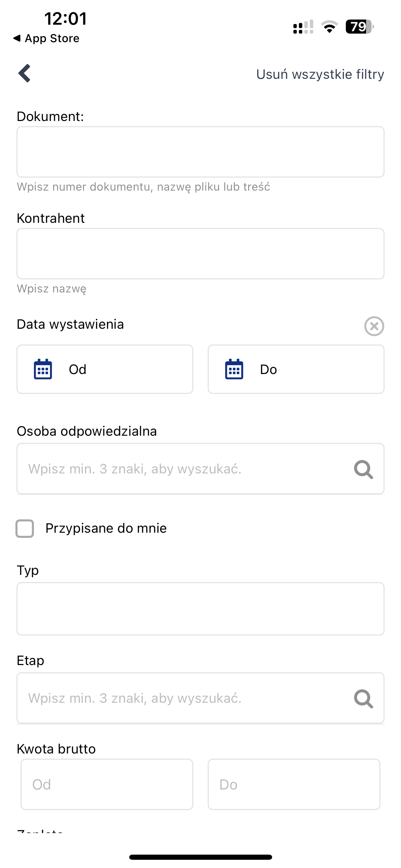Focus Kwota brutto Od field
The image size is (401, 868).
107,784
